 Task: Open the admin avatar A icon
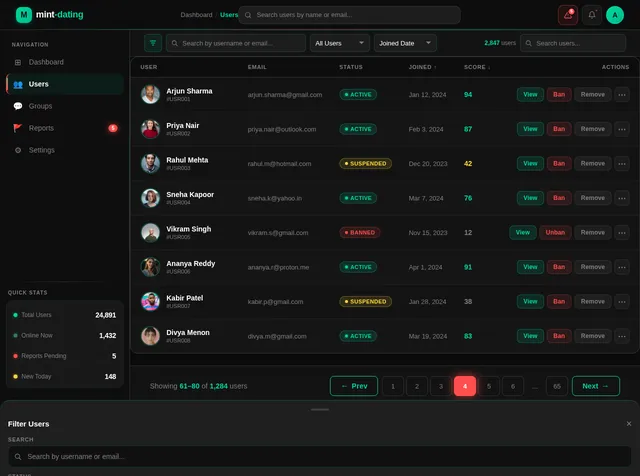(615, 15)
